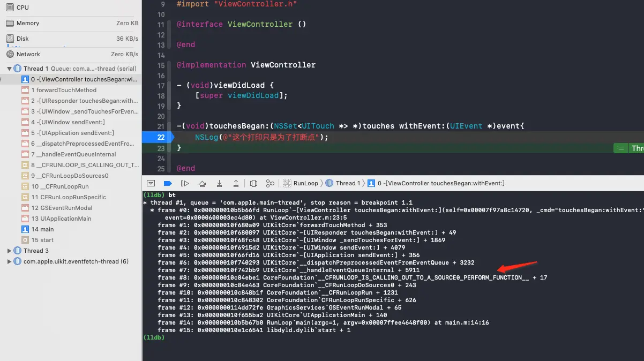This screenshot has width=644, height=361.
Task: Click the Step Into icon
Action: coord(219,183)
